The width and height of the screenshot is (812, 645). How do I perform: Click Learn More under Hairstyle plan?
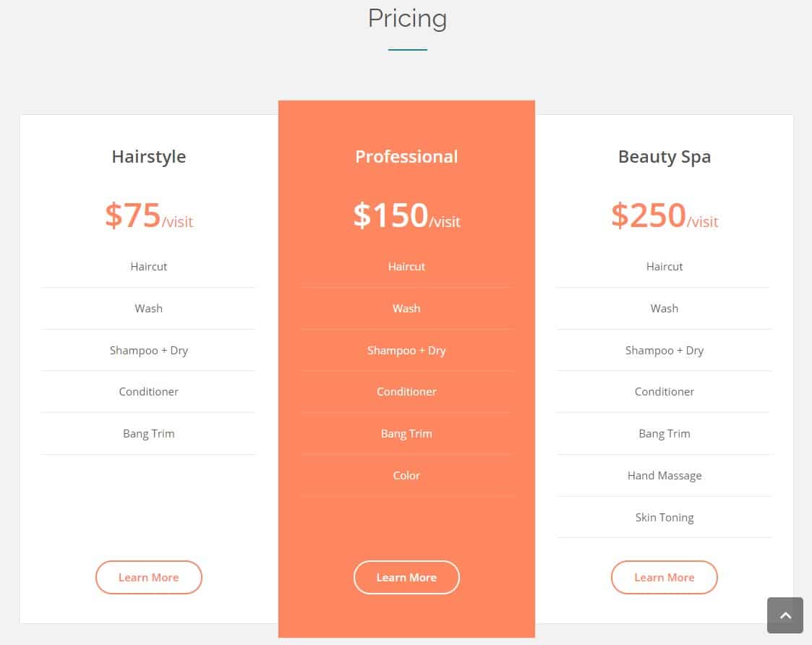[x=149, y=577]
